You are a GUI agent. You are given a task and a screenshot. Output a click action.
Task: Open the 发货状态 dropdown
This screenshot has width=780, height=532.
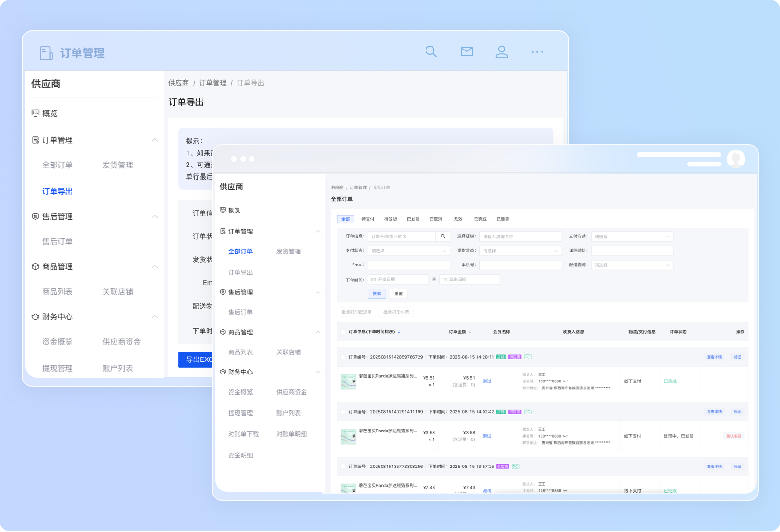[520, 251]
